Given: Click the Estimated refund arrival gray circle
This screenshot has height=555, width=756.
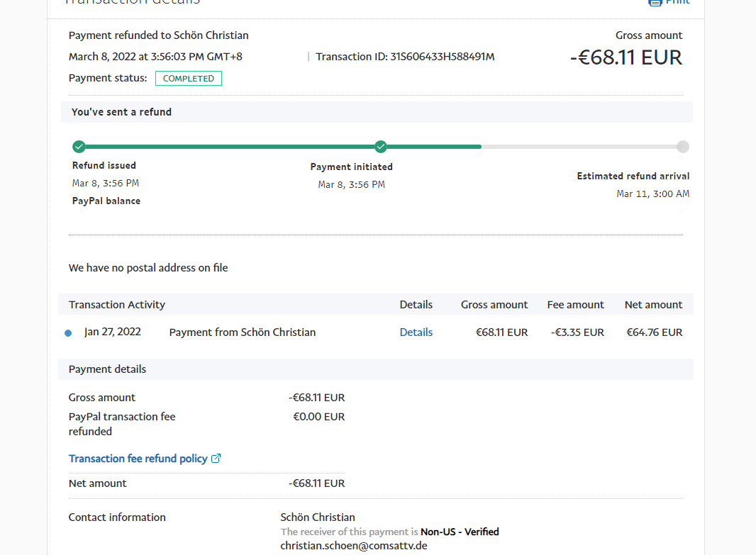Looking at the screenshot, I should click(x=682, y=147).
